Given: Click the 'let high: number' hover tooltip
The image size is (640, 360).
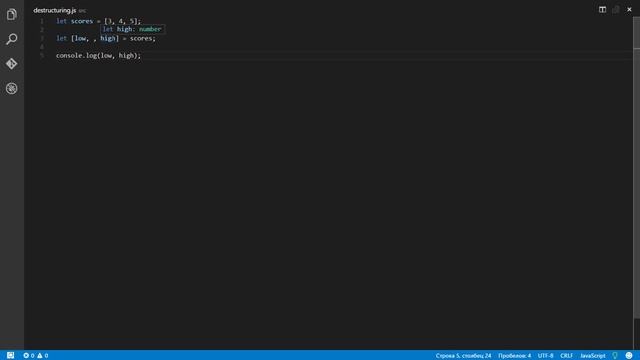Looking at the screenshot, I should tap(133, 29).
